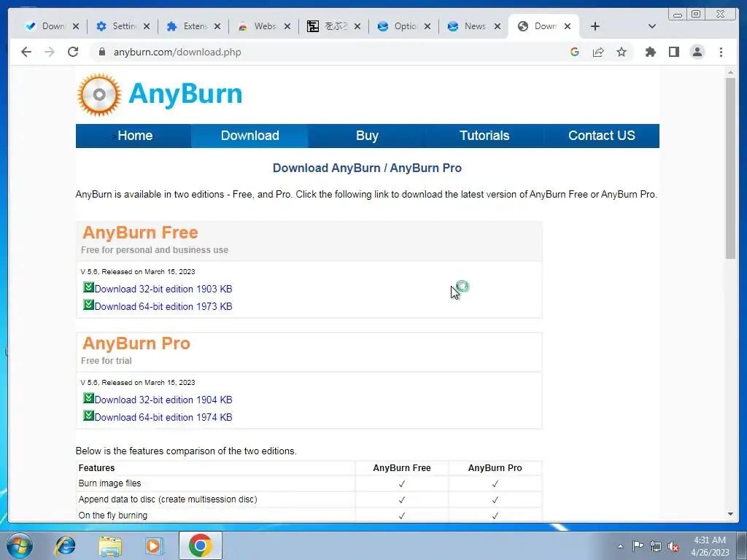The image size is (747, 560).
Task: Click the browser forward arrow
Action: (x=50, y=52)
